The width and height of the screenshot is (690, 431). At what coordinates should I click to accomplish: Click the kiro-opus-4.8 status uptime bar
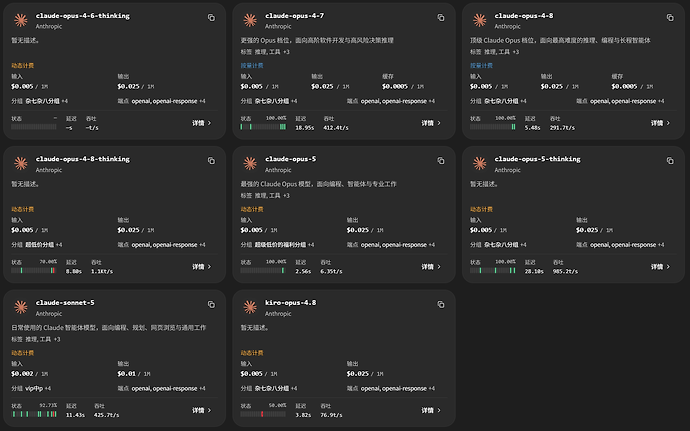(x=263, y=414)
